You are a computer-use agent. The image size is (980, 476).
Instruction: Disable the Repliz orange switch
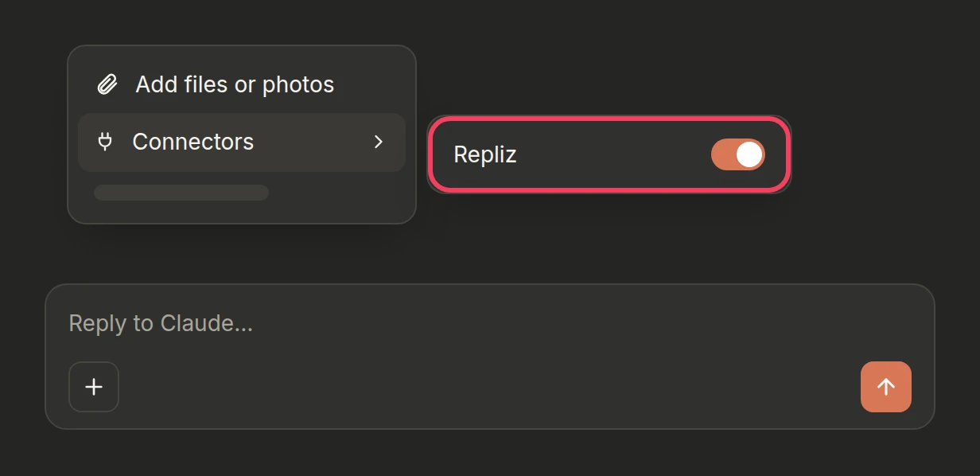(737, 154)
